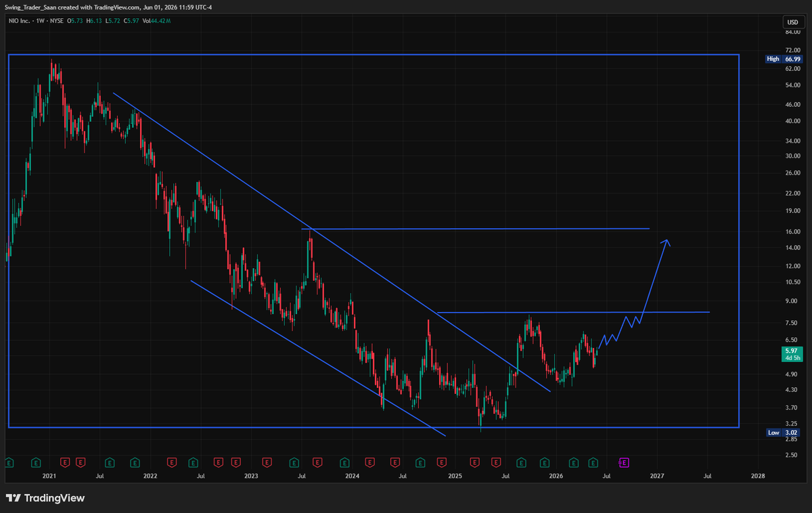Screen dimensions: 812x513
Task: Click the 4.90 price axis label
Action: (x=791, y=374)
